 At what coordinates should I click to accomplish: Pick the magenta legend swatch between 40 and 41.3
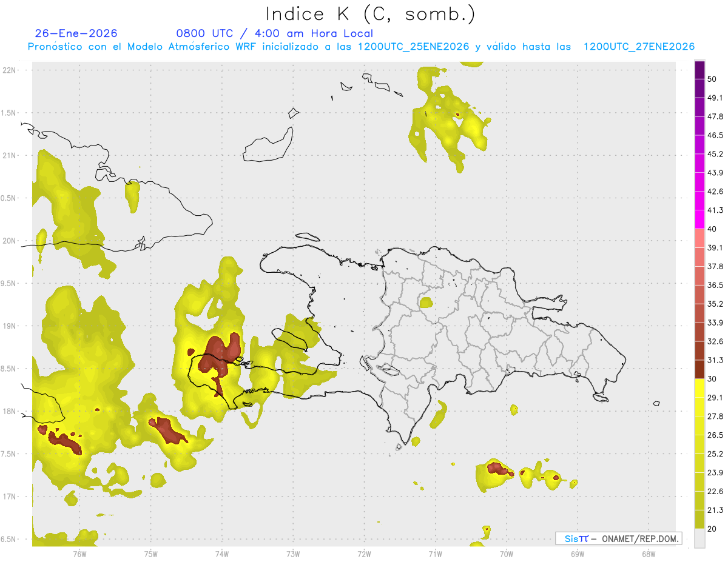pyautogui.click(x=699, y=219)
